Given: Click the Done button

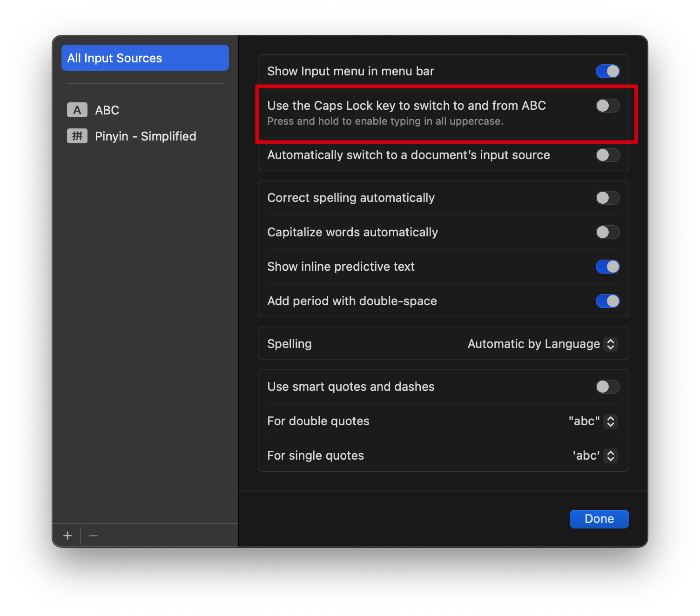Looking at the screenshot, I should [x=599, y=519].
